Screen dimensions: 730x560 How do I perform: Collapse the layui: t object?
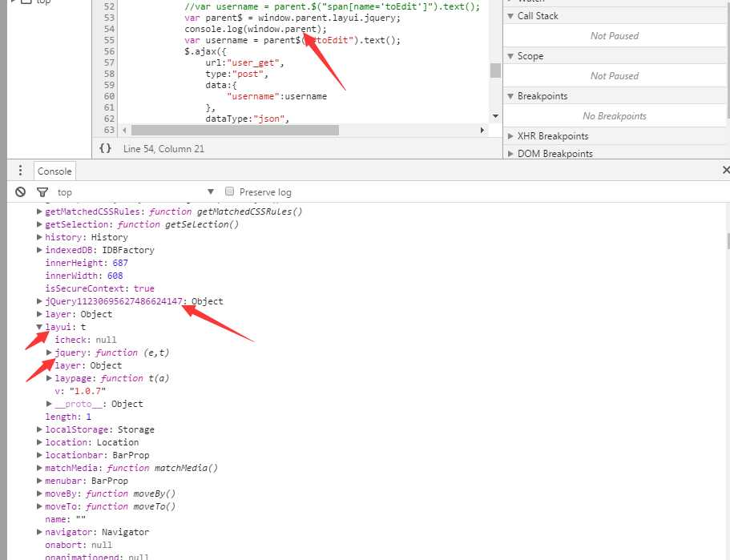point(39,327)
